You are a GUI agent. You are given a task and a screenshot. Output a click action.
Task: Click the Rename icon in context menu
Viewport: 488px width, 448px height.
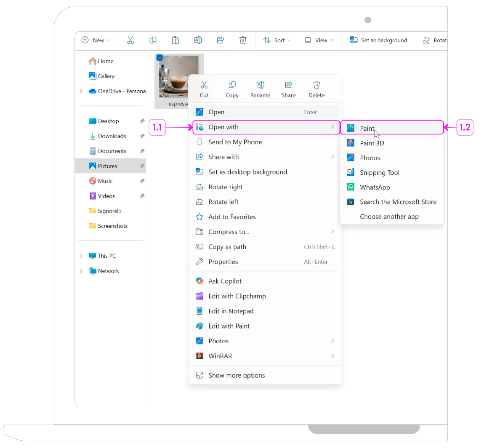[x=260, y=85]
